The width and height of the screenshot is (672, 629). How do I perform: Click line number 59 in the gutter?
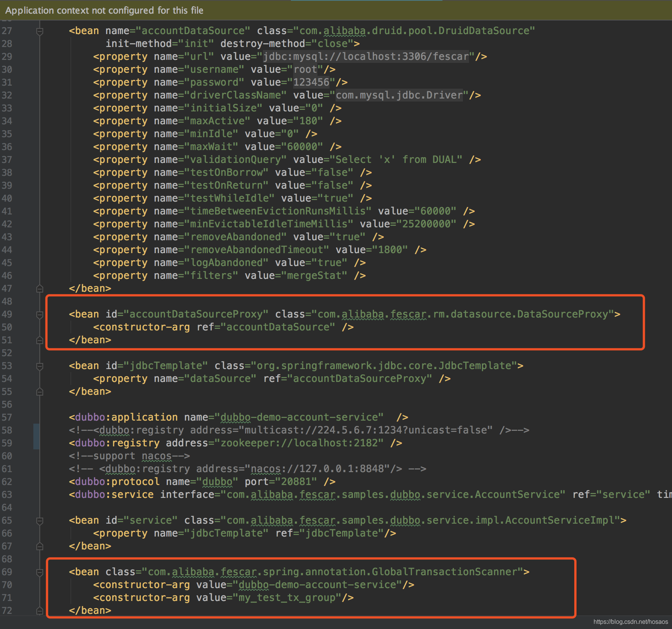tap(7, 443)
